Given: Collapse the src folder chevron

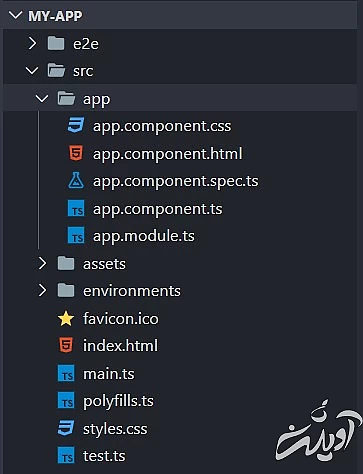Looking at the screenshot, I should click(32, 70).
